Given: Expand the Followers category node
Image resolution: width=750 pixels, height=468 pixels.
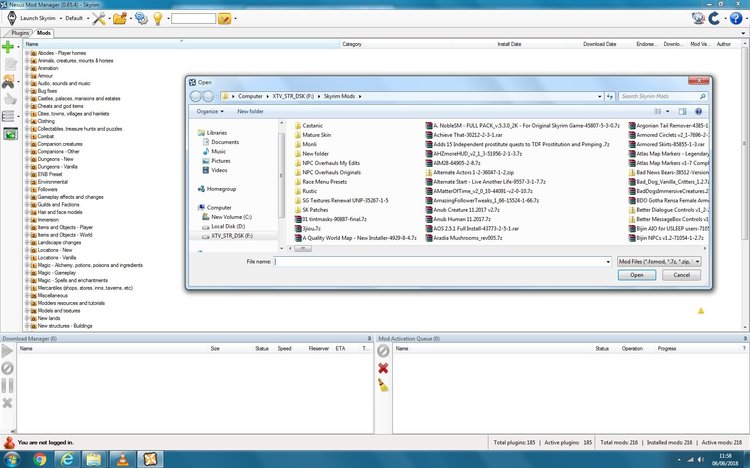Looking at the screenshot, I should point(27,189).
